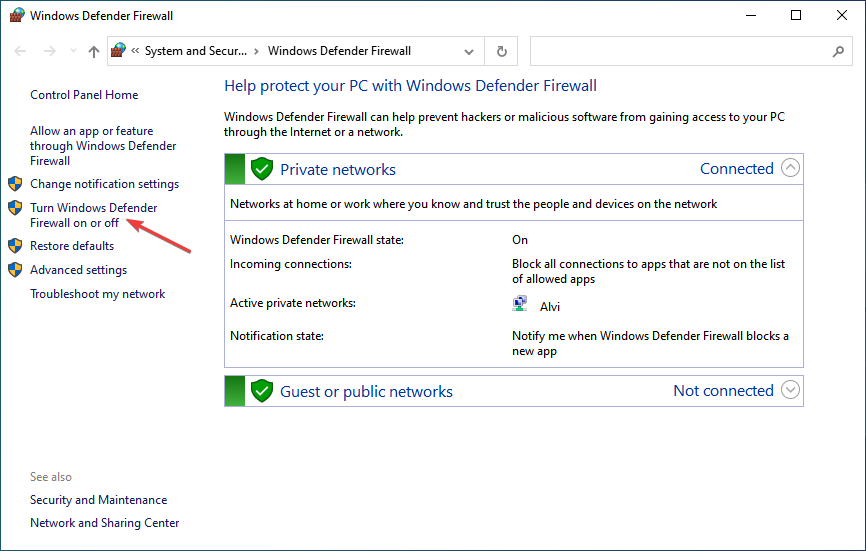Open Network and Sharing Center
Screen dimensions: 866x551
click(104, 523)
